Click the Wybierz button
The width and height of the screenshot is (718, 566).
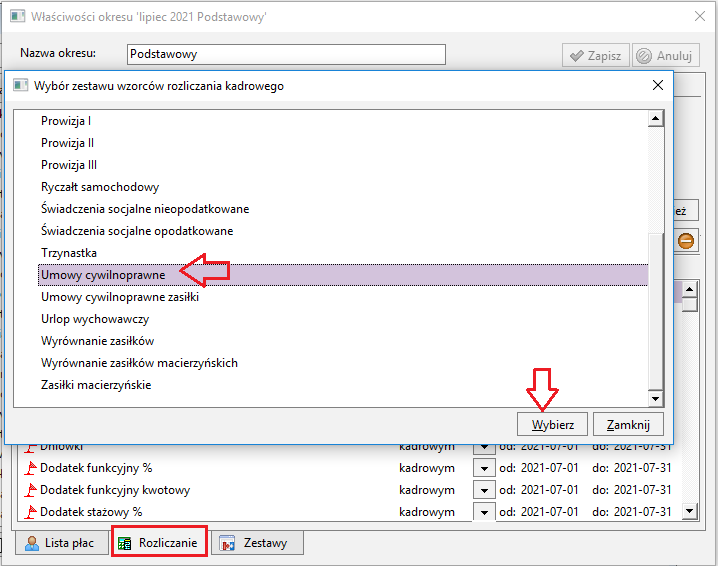click(x=552, y=424)
